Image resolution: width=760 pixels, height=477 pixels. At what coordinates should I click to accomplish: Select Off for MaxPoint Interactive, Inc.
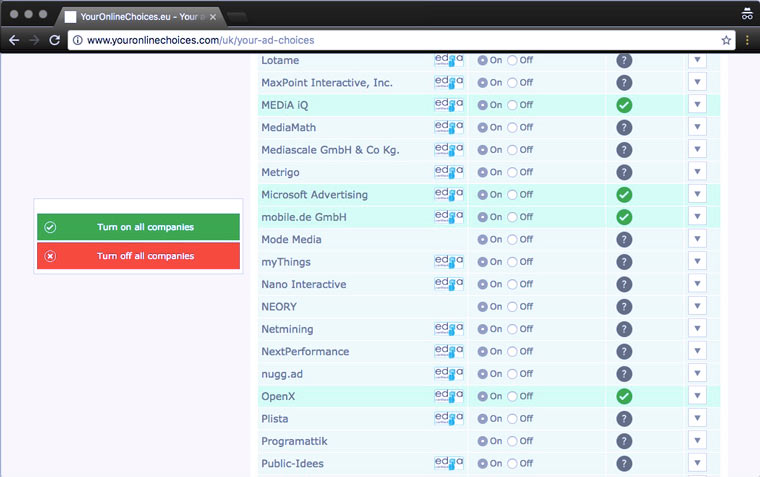click(512, 83)
